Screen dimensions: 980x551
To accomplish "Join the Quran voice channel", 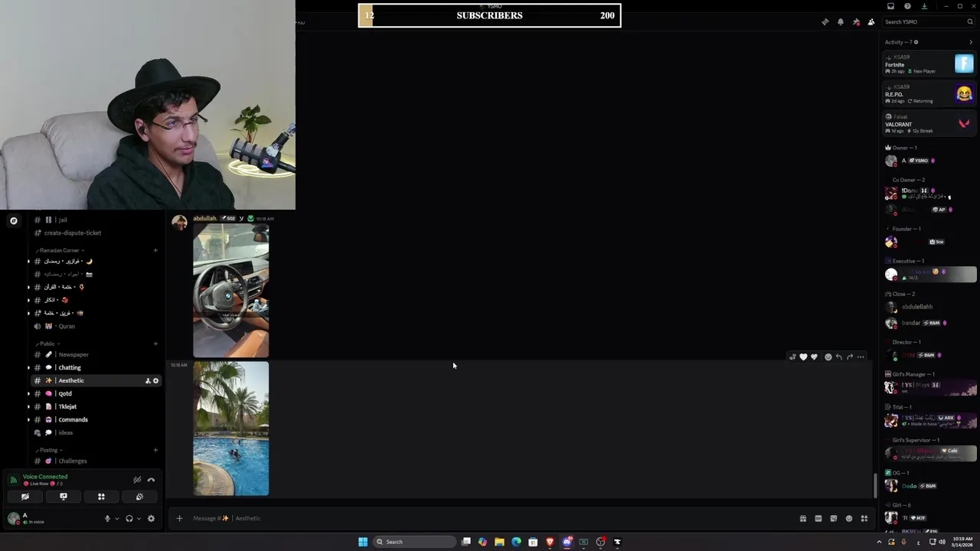I will [95, 326].
